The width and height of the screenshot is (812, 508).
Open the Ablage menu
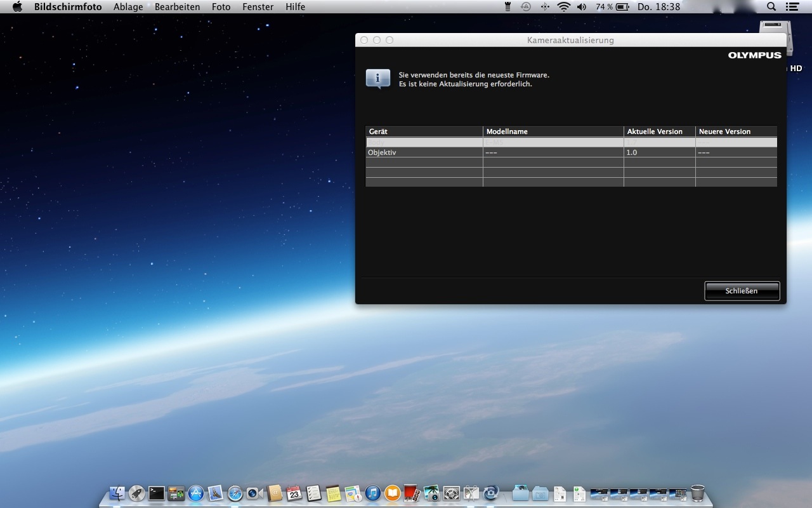128,7
